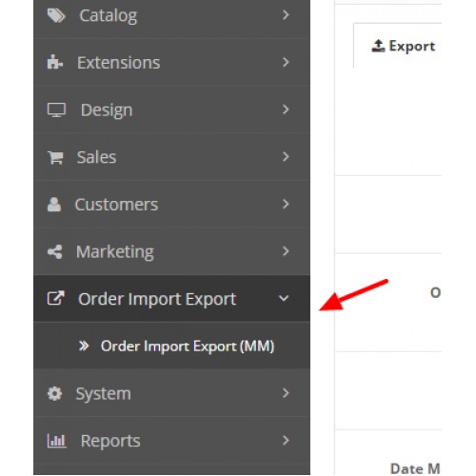The width and height of the screenshot is (476, 476).
Task: Click the upload icon beside Export
Action: point(378,46)
